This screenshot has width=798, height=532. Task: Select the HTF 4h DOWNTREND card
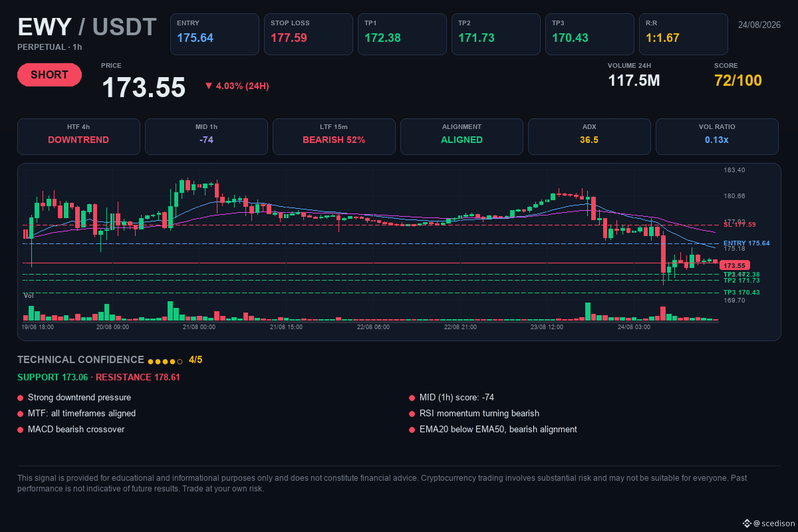(x=79, y=137)
